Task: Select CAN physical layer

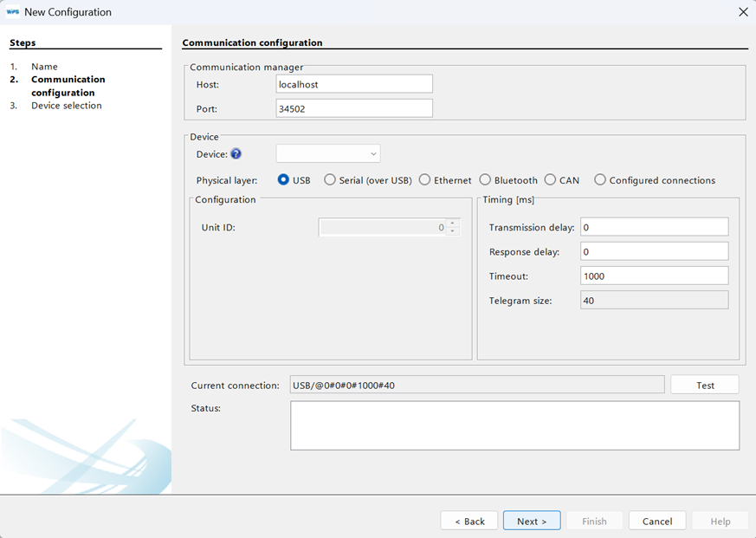Action: coord(551,179)
